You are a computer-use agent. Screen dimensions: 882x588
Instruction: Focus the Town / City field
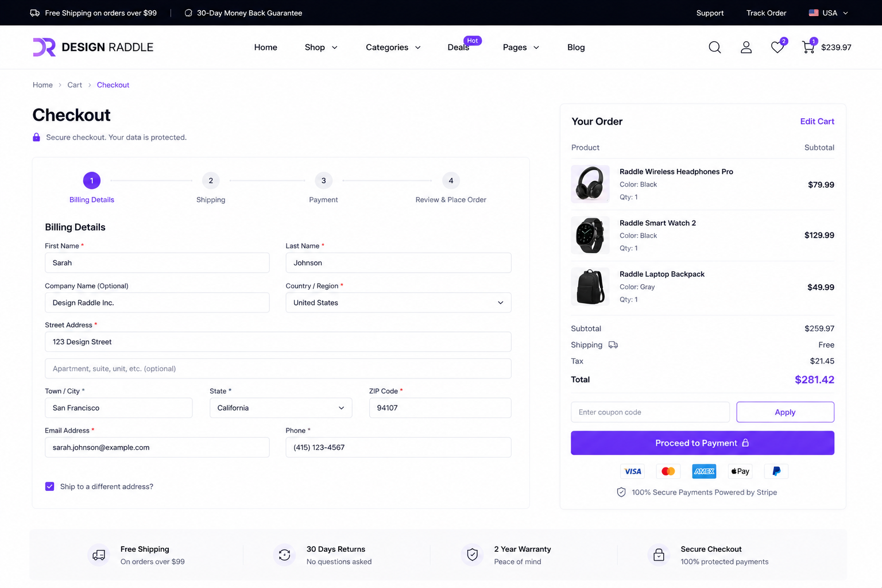[x=119, y=408]
